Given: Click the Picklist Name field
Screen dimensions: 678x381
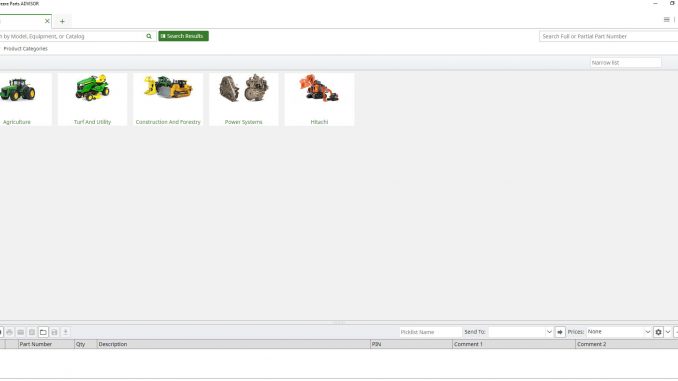Looking at the screenshot, I should pos(430,332).
